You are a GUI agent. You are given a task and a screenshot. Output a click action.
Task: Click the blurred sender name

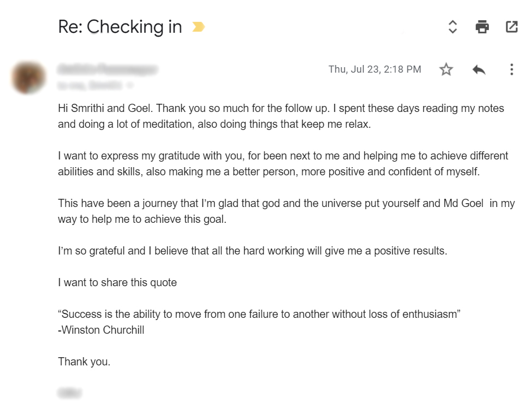[x=108, y=69]
